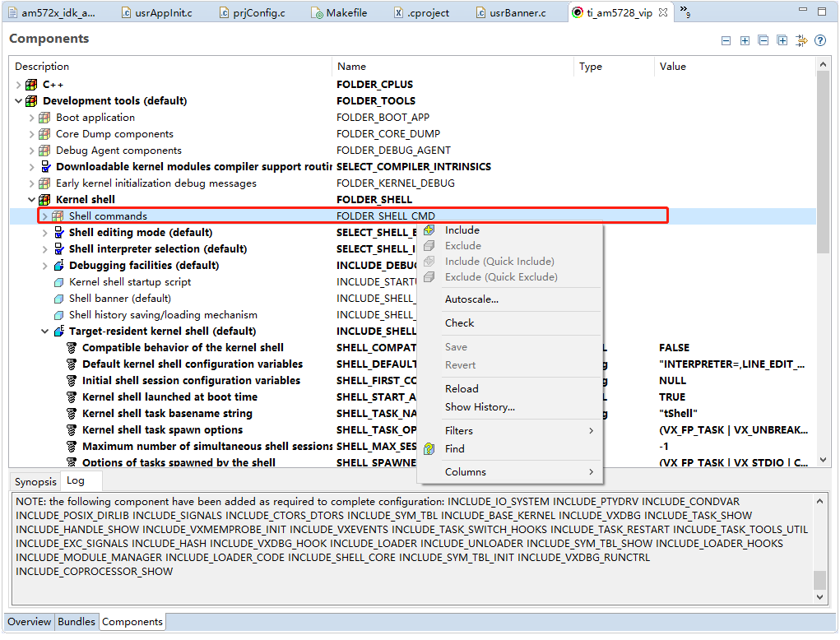Collapse all components using the minus toolbar icon
The height and width of the screenshot is (640, 840).
point(726,39)
